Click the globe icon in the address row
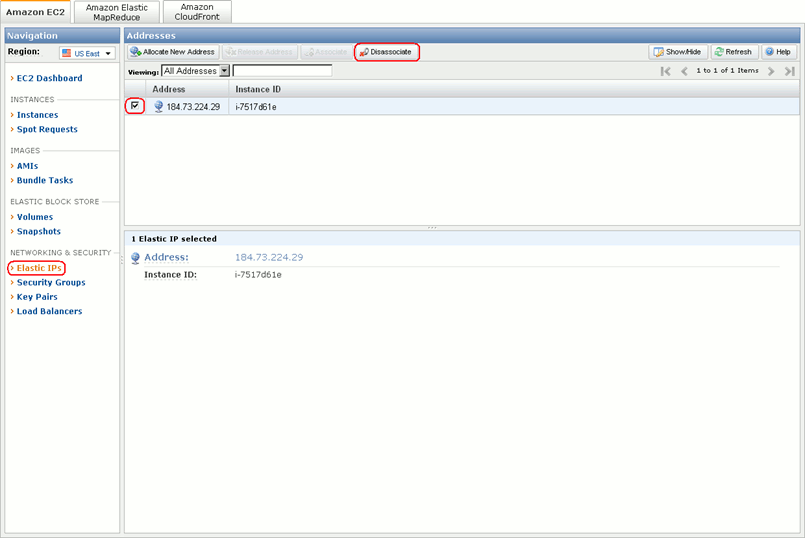806x539 pixels. point(158,106)
